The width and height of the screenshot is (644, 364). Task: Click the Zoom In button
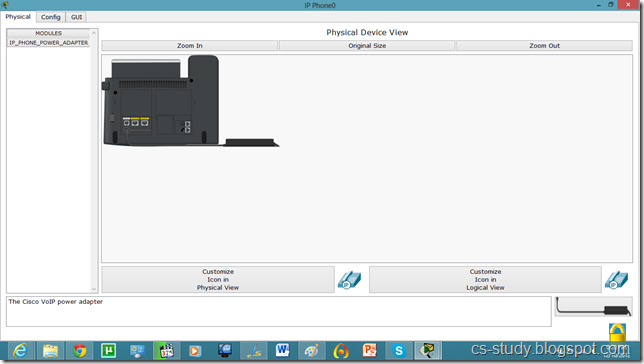190,46
